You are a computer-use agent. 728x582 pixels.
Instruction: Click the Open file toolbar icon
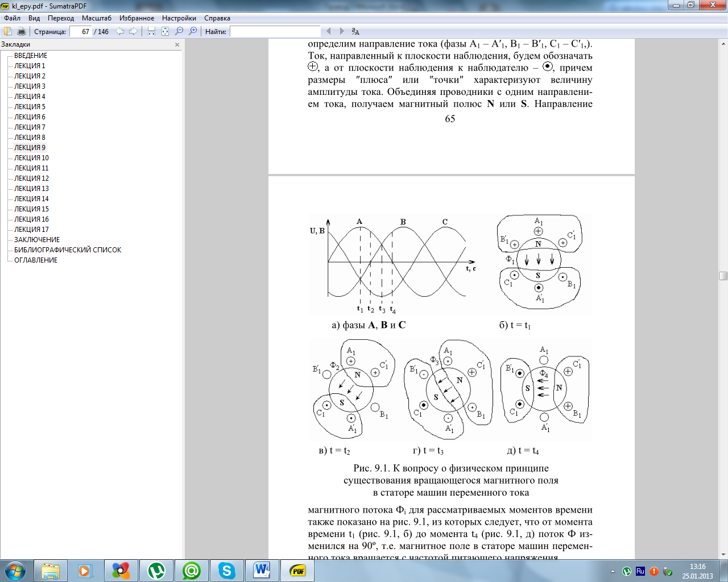(x=8, y=31)
